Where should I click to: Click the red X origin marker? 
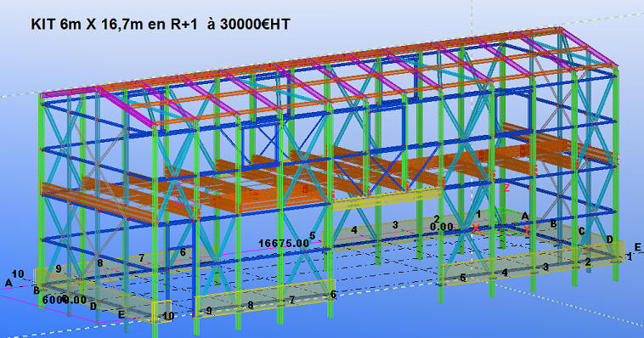click(476, 228)
